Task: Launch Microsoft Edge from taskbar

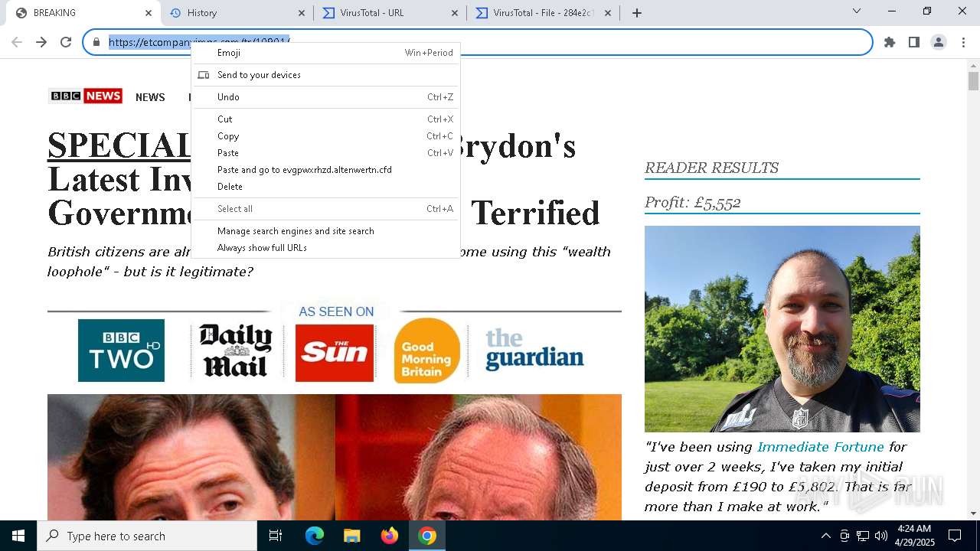Action: pos(315,536)
